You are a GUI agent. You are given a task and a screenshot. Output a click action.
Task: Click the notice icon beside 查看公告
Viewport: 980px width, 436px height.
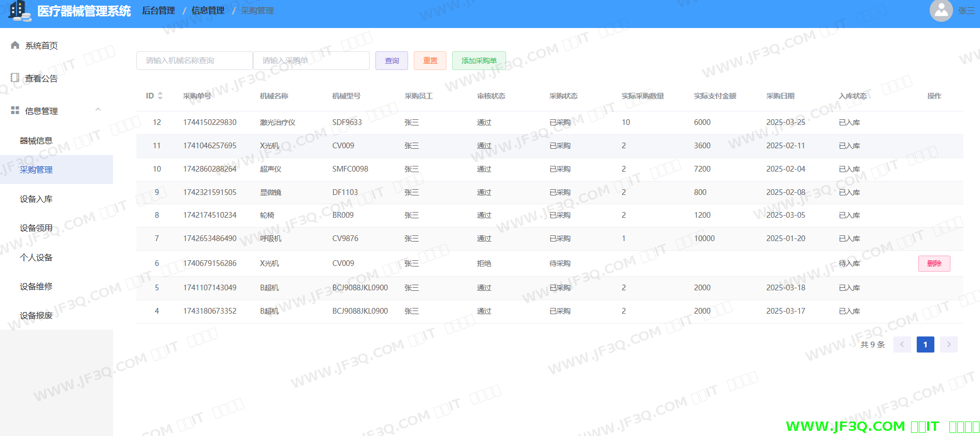tap(15, 78)
